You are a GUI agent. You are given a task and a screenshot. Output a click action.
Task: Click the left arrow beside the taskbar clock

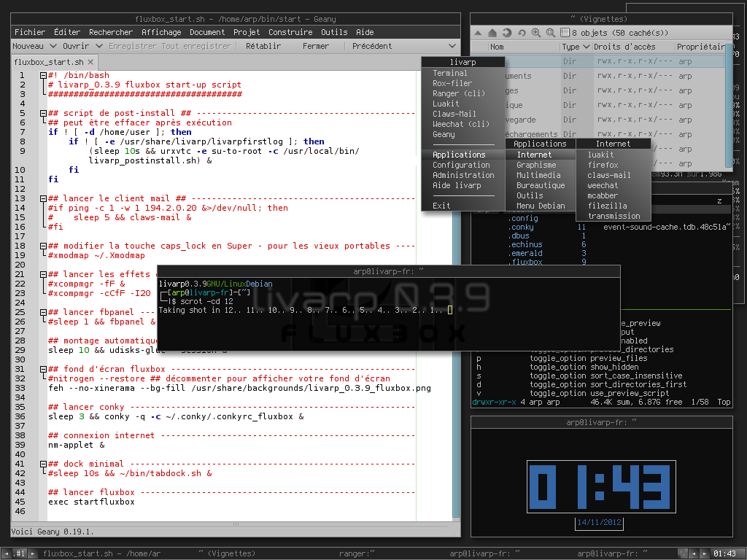694,554
